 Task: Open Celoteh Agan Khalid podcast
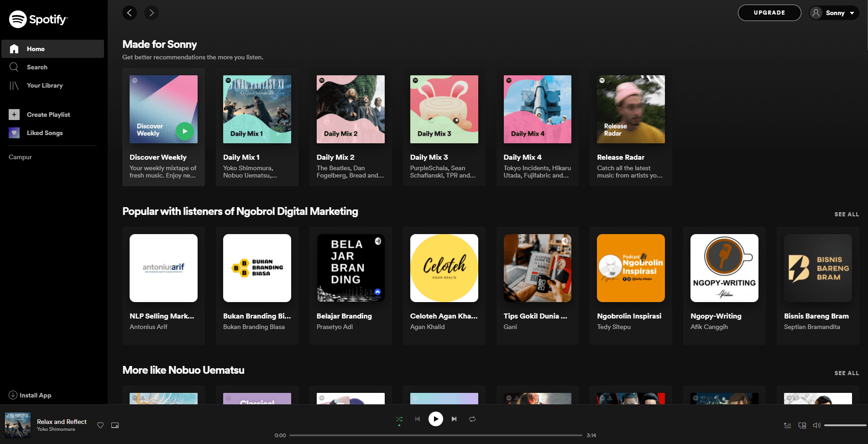click(444, 286)
